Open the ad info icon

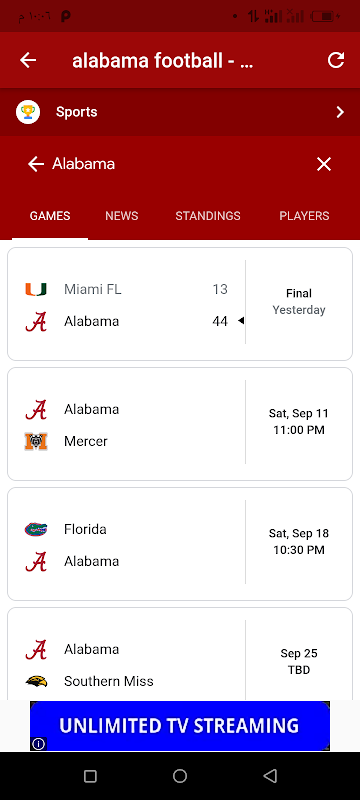coord(38,744)
